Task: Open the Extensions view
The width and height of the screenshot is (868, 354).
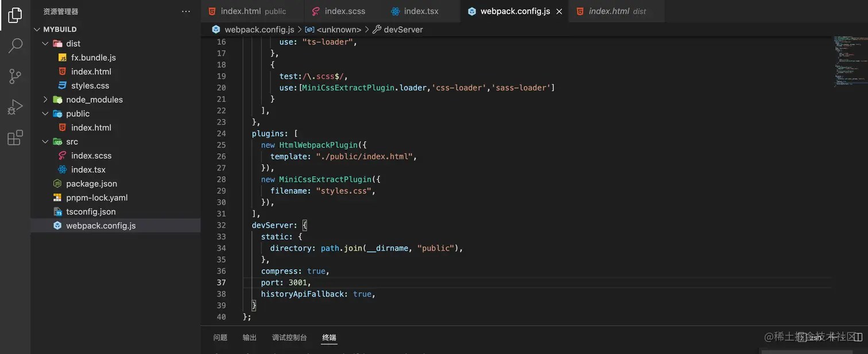Action: point(15,138)
